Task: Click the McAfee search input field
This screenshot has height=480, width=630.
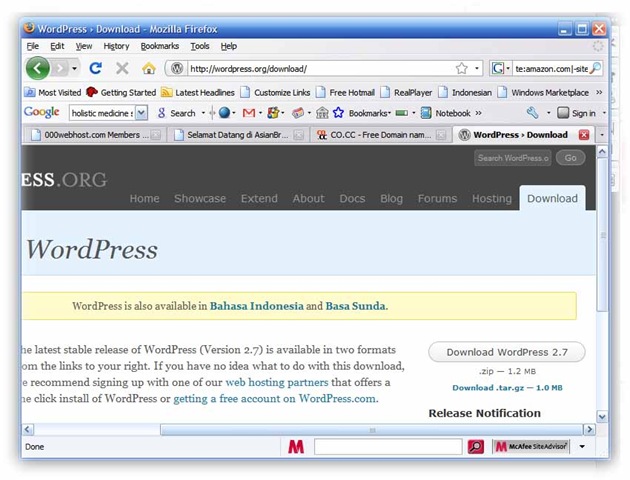Action: [x=388, y=447]
